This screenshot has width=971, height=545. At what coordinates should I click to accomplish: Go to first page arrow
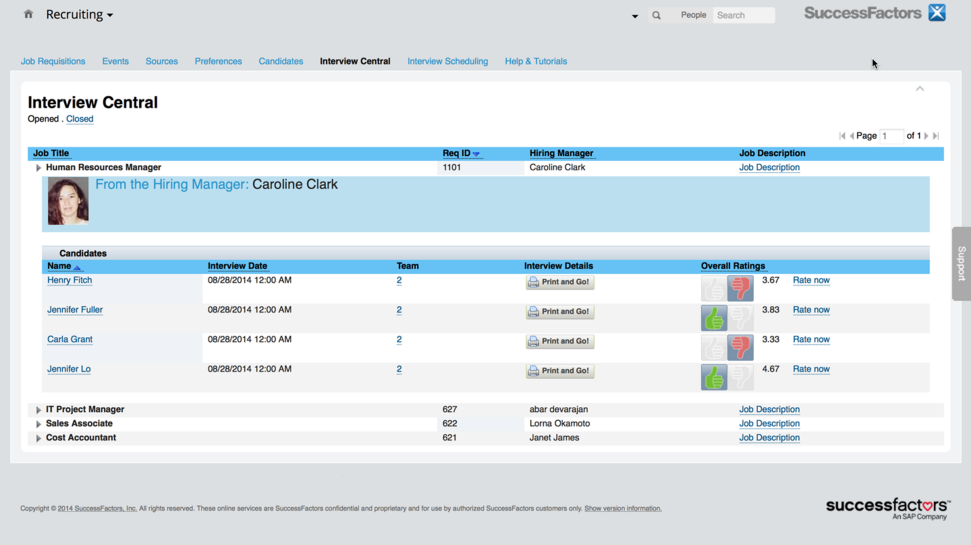842,136
